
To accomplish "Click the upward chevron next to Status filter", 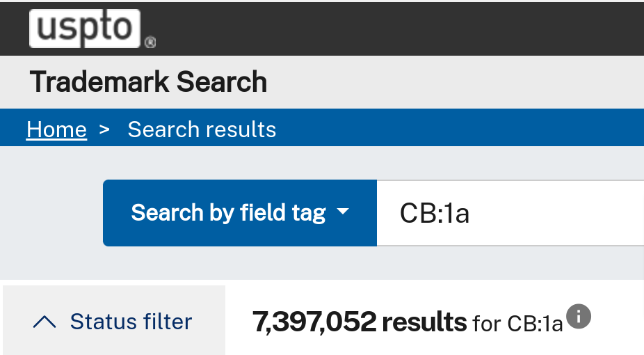I will tap(45, 322).
